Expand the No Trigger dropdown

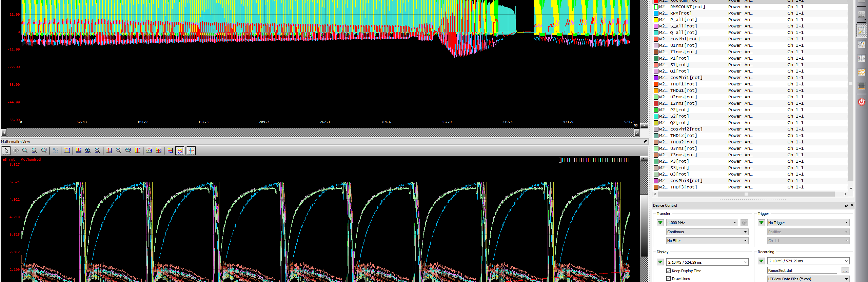[x=807, y=223]
